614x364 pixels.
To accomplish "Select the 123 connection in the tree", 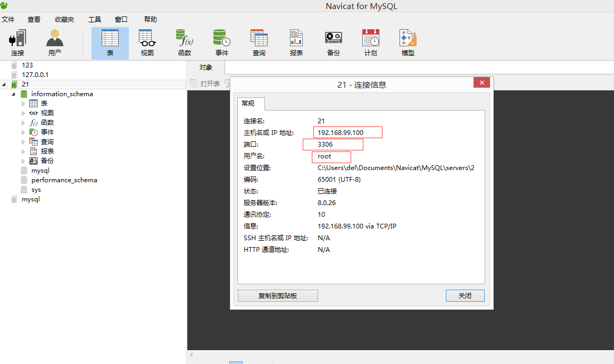I will coord(28,65).
